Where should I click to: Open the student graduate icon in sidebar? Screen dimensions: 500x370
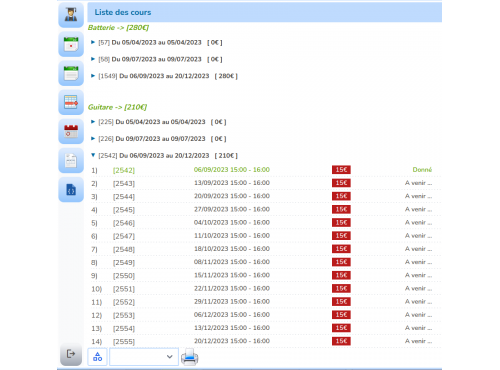(x=71, y=15)
